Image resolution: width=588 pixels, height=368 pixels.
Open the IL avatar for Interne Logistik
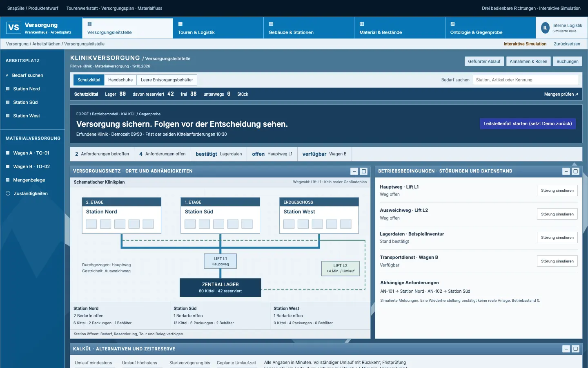coord(545,28)
